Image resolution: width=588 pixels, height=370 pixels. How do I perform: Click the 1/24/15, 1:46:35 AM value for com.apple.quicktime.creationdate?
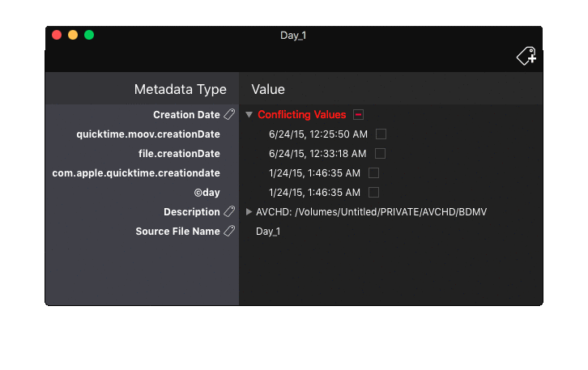pos(314,173)
